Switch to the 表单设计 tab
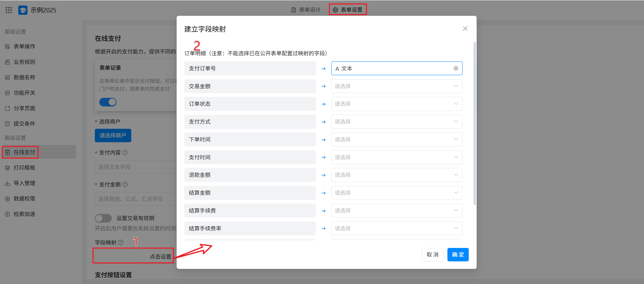644x284 pixels. [x=306, y=10]
